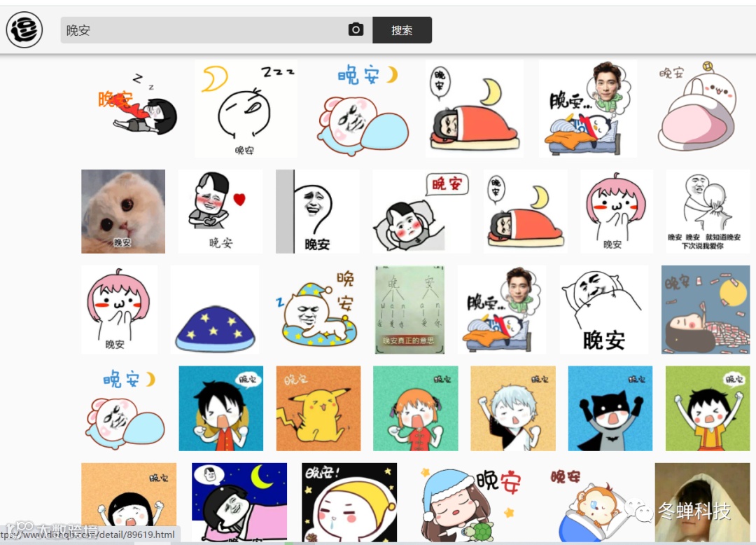
Task: Open the peeking mushroom-head 晚安 sticker
Action: [318, 212]
